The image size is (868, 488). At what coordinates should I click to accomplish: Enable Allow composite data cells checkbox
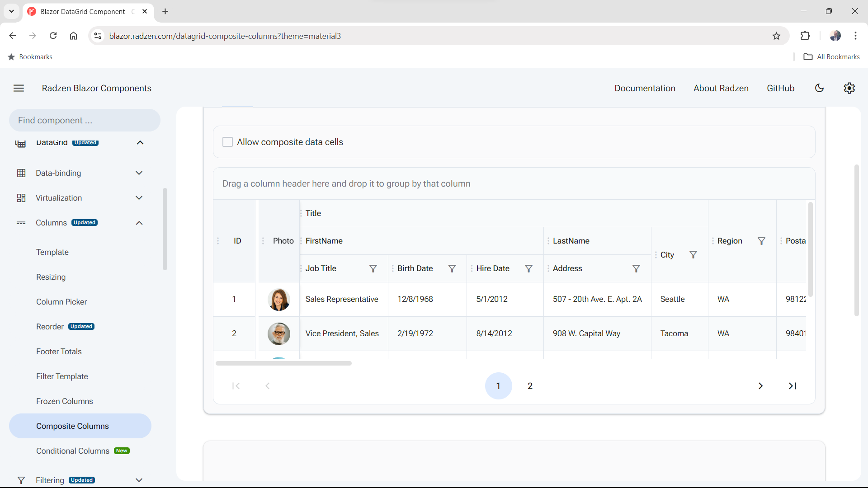coord(228,142)
